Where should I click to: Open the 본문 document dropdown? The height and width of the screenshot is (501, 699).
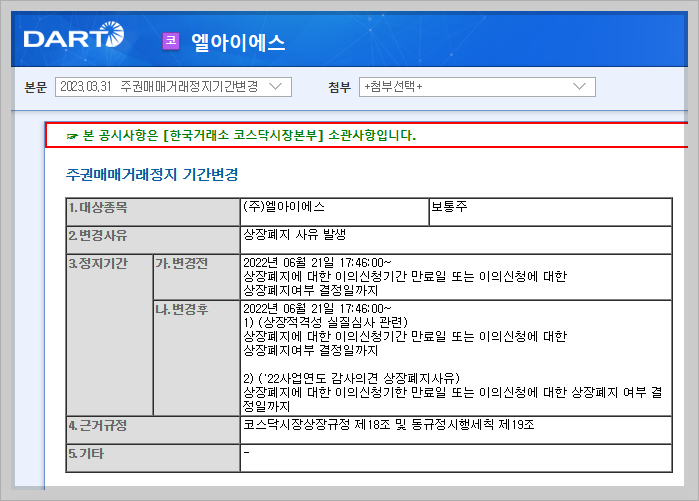click(x=173, y=87)
